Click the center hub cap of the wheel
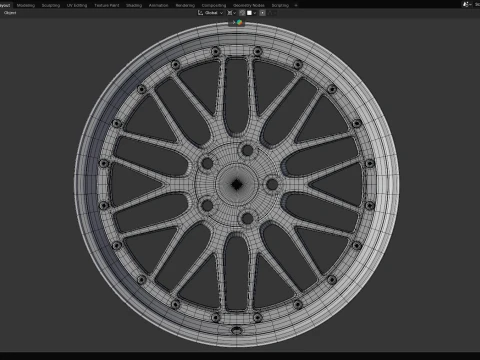The width and height of the screenshot is (480, 360). coord(237,184)
